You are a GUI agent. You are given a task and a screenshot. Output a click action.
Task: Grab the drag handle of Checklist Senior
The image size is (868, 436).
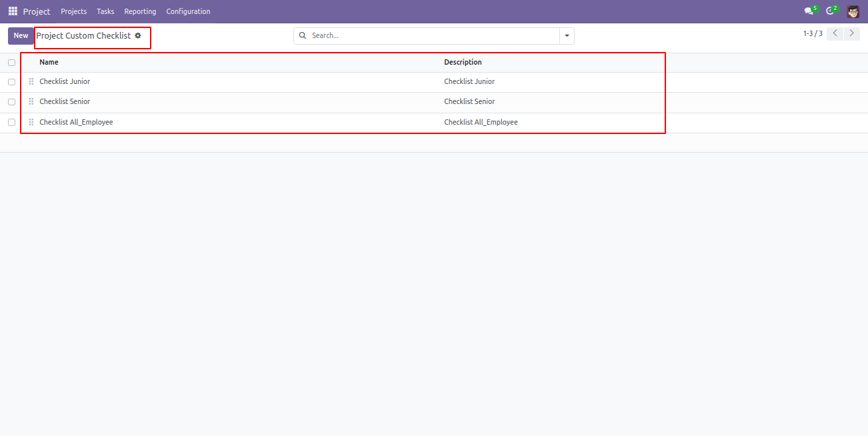31,101
